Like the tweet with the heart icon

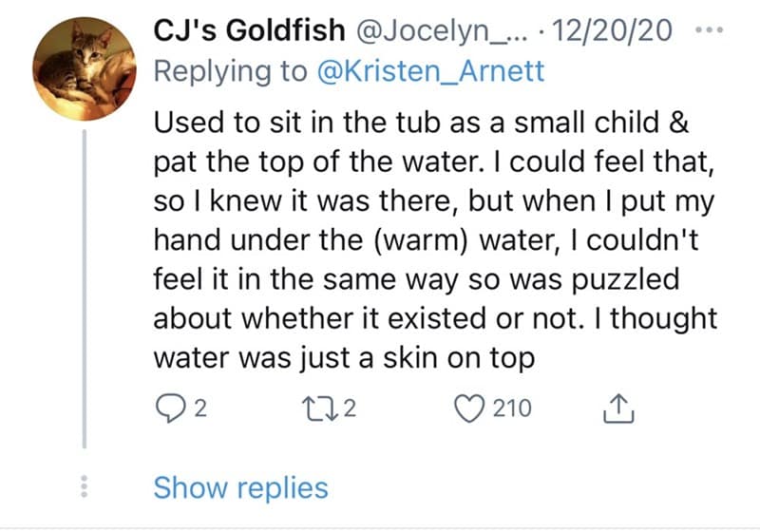tap(472, 409)
